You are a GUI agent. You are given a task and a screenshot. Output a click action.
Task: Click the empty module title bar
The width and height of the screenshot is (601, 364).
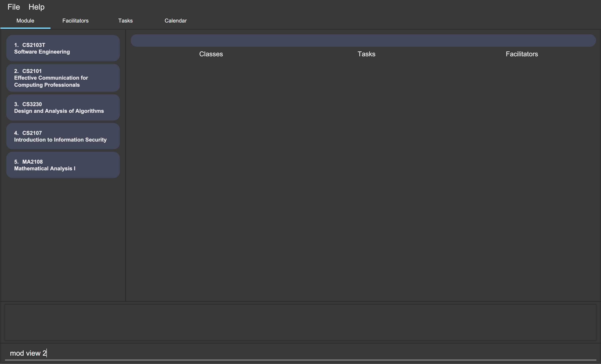coord(363,40)
